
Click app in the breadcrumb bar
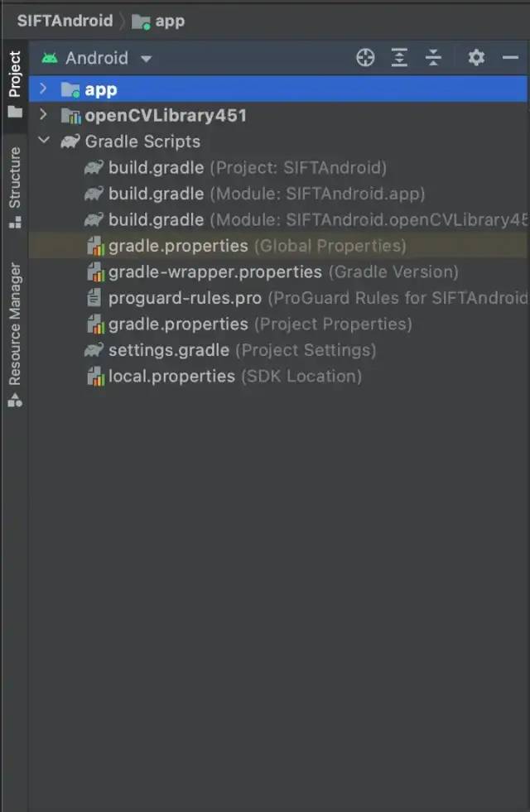point(170,21)
